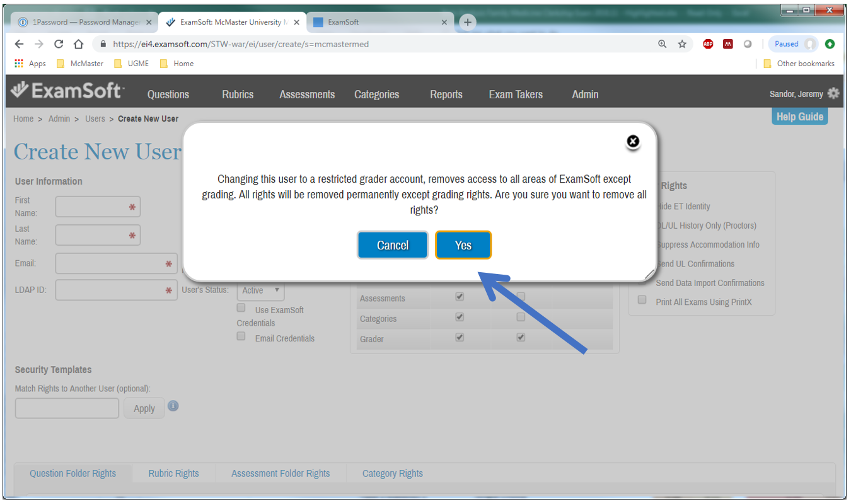Open the Admin menu in the navigation bar

point(585,94)
